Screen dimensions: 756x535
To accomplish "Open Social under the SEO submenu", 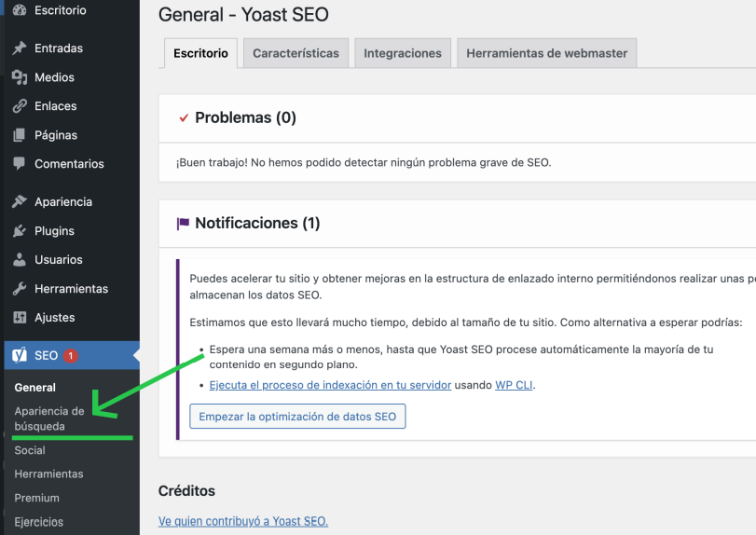I will [x=30, y=450].
